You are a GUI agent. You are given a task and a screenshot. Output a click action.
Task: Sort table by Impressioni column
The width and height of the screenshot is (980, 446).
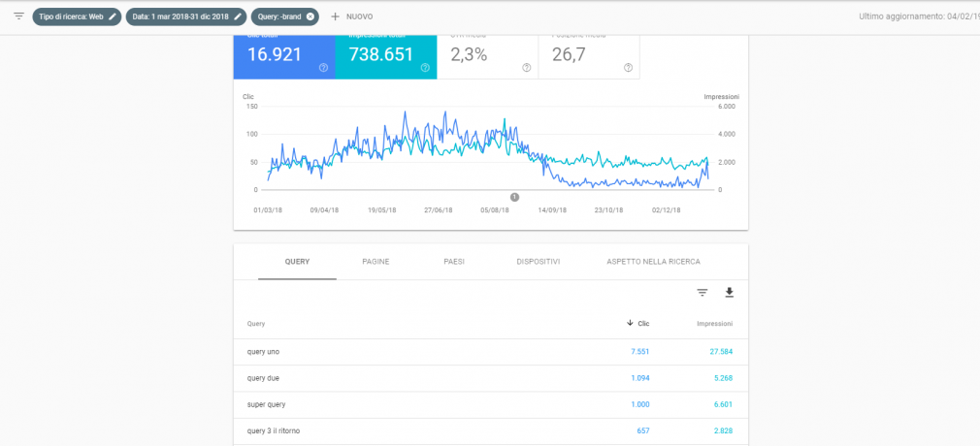(714, 324)
